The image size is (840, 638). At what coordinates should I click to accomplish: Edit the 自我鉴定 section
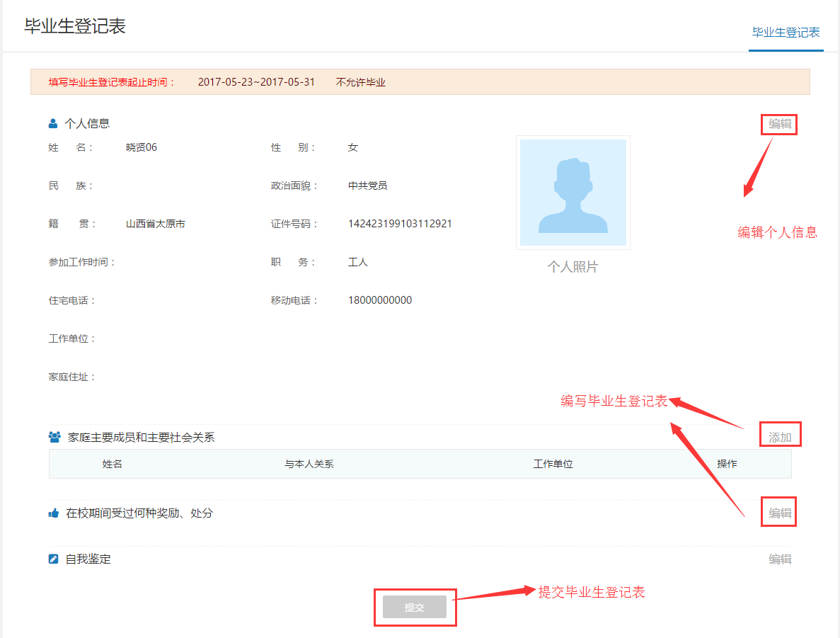[x=780, y=559]
